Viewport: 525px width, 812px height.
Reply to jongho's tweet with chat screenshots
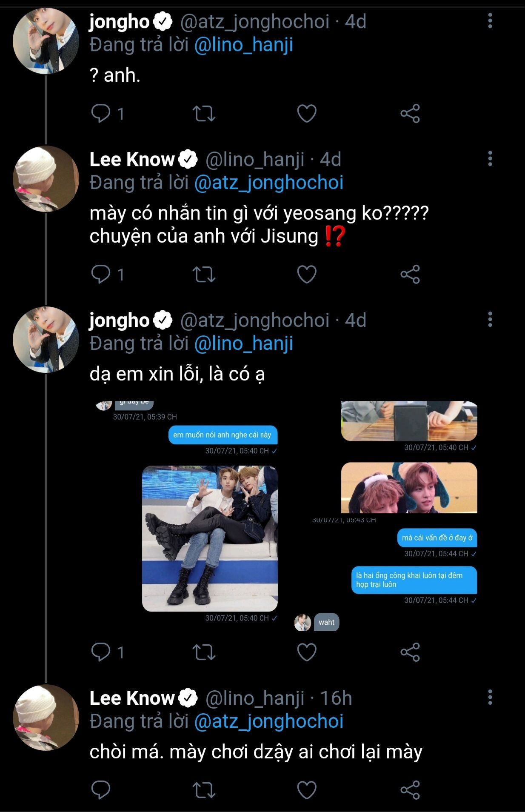coord(101,652)
